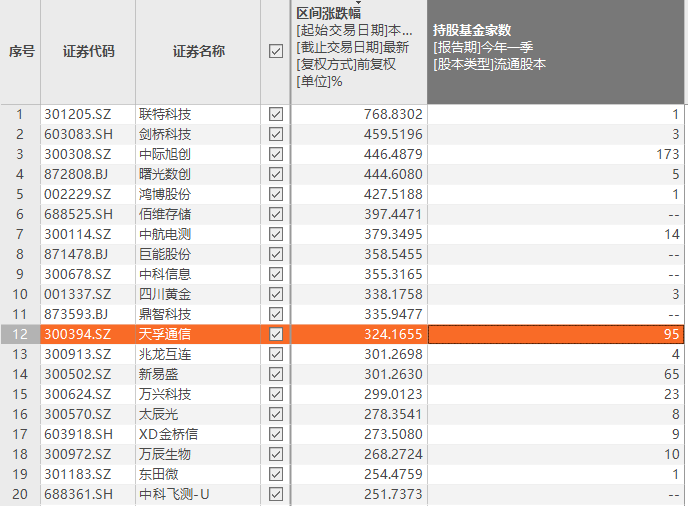
Task: Open the sort arrow above 区间涨跌幅
Action: [358, 2]
